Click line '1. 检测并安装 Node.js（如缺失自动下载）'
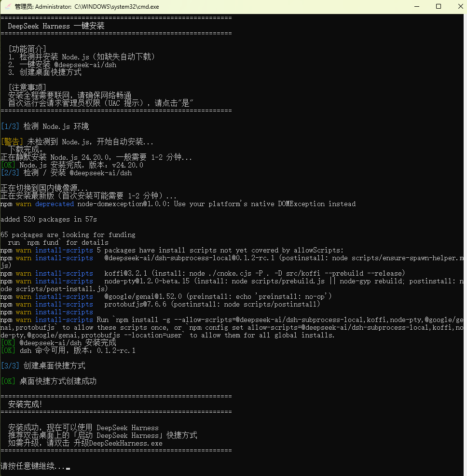 click(82, 57)
